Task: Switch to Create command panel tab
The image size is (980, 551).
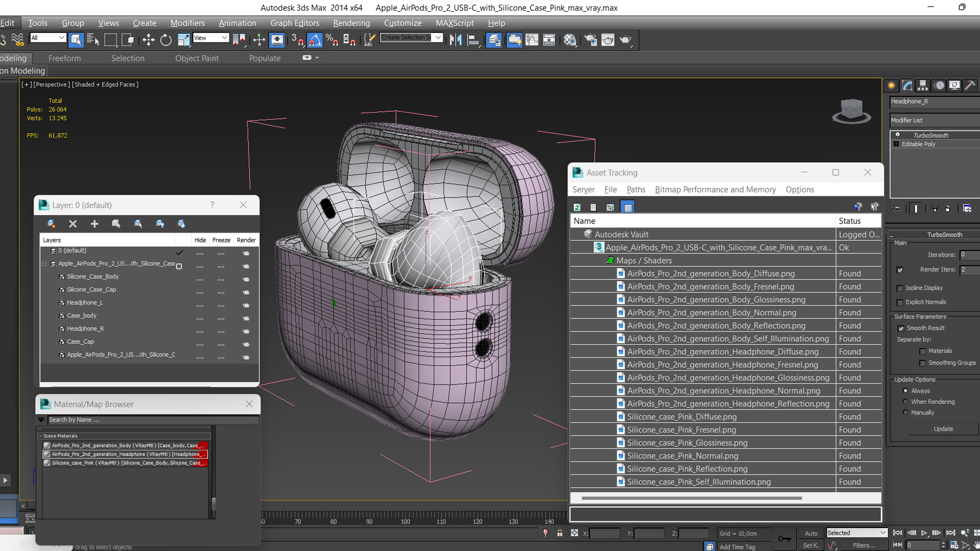Action: 891,85
